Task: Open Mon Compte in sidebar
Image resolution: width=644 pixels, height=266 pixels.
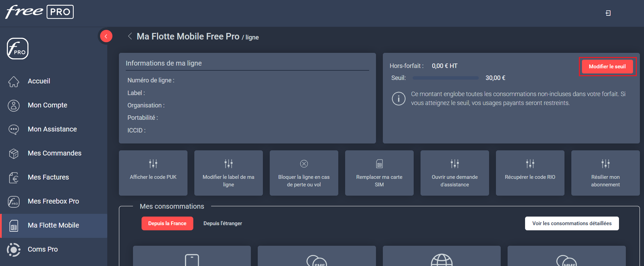Action: pos(47,105)
